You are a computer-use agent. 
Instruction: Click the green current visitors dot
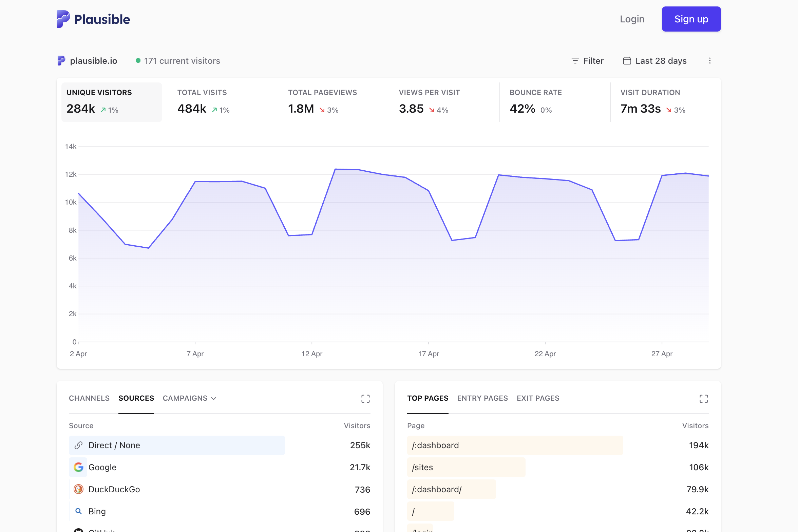coord(138,61)
